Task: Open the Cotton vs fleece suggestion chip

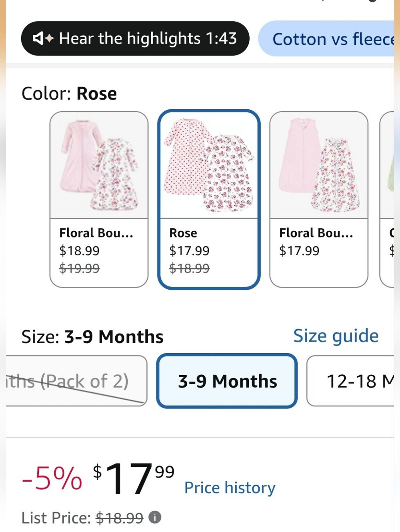Action: tap(326, 39)
